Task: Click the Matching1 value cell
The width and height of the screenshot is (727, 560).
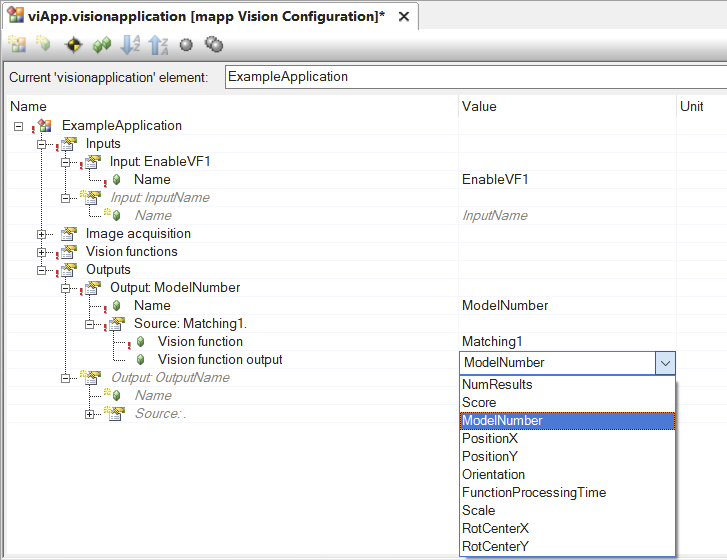Action: [567, 342]
